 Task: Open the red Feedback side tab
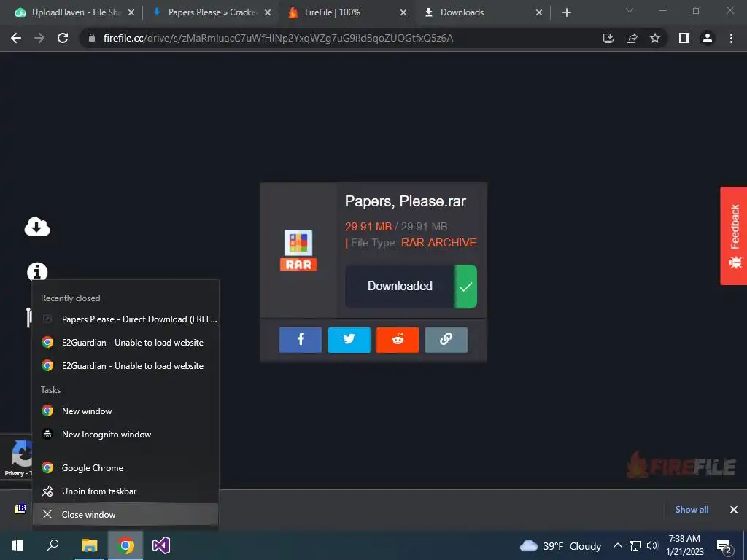pyautogui.click(x=734, y=236)
